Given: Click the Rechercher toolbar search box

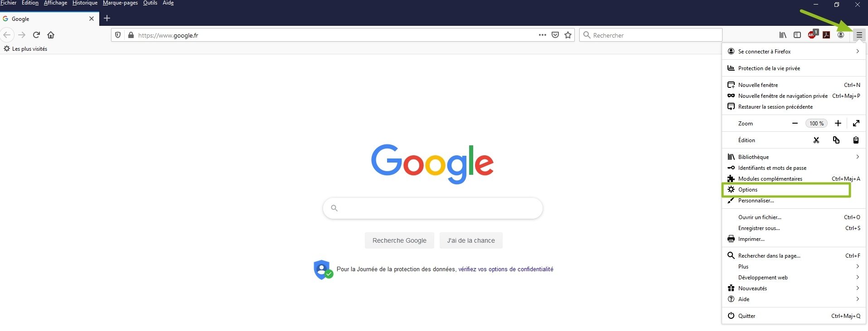Looking at the screenshot, I should click(650, 35).
